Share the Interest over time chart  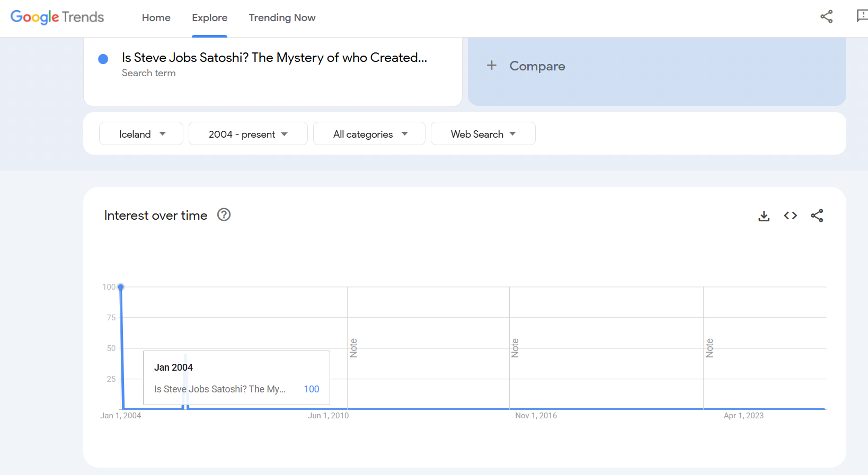point(817,216)
